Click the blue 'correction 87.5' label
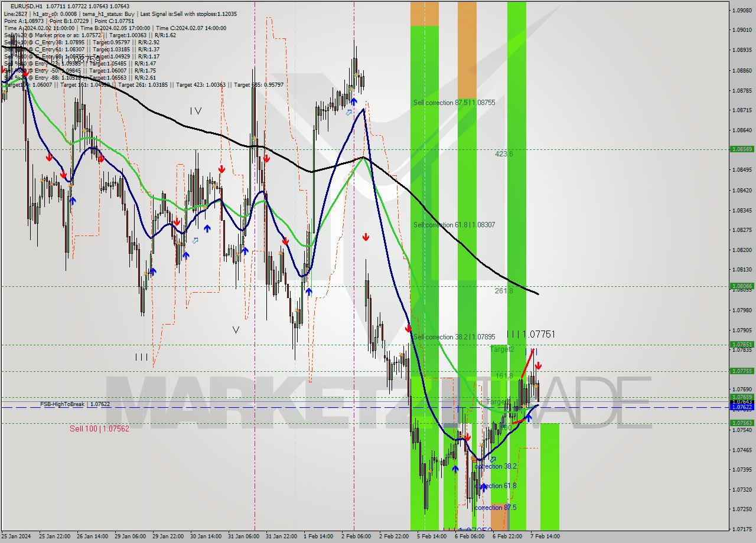Screen dimensions: 756x543 (x=496, y=508)
